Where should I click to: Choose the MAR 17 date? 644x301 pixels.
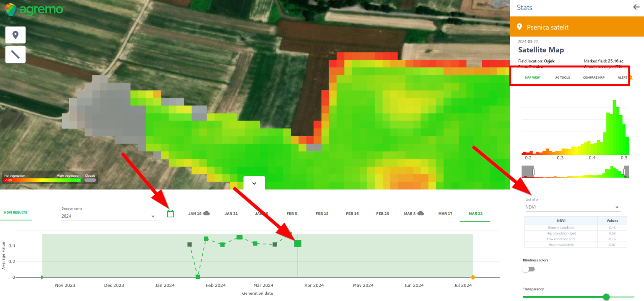[445, 214]
